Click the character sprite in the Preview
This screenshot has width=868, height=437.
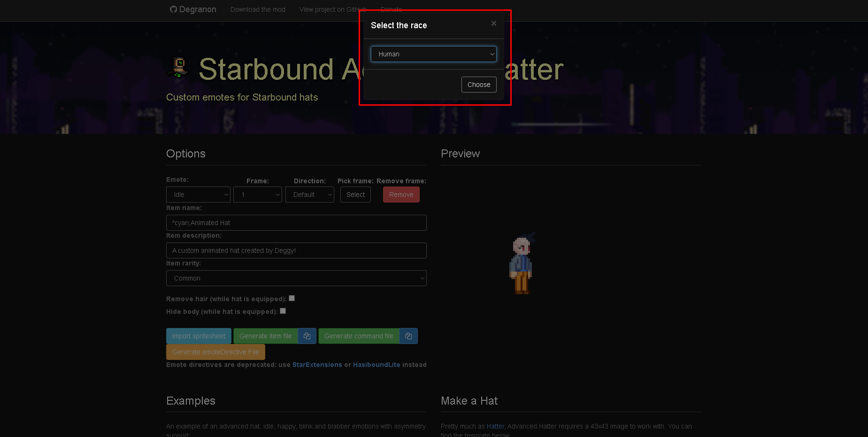[x=522, y=264]
